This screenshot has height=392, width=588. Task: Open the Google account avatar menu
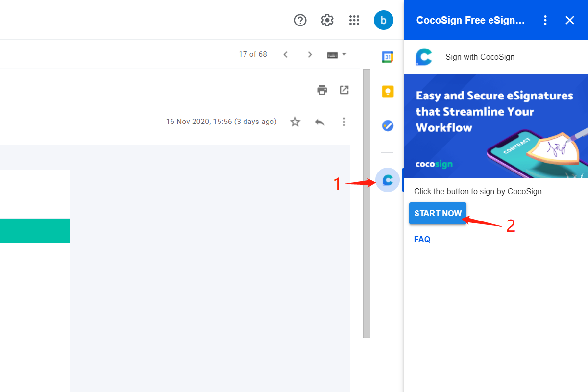tap(383, 20)
